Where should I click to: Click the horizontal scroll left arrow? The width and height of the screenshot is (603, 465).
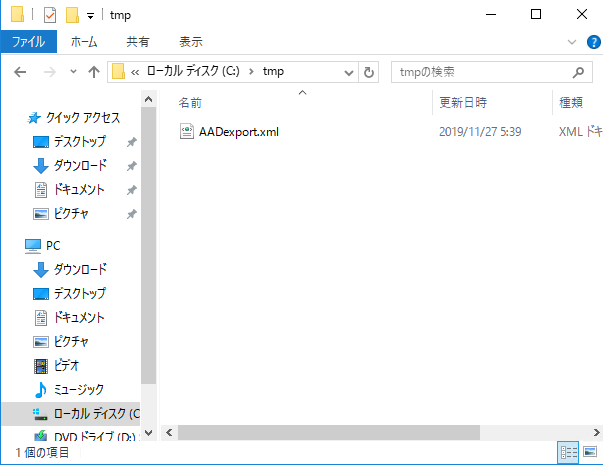(169, 433)
